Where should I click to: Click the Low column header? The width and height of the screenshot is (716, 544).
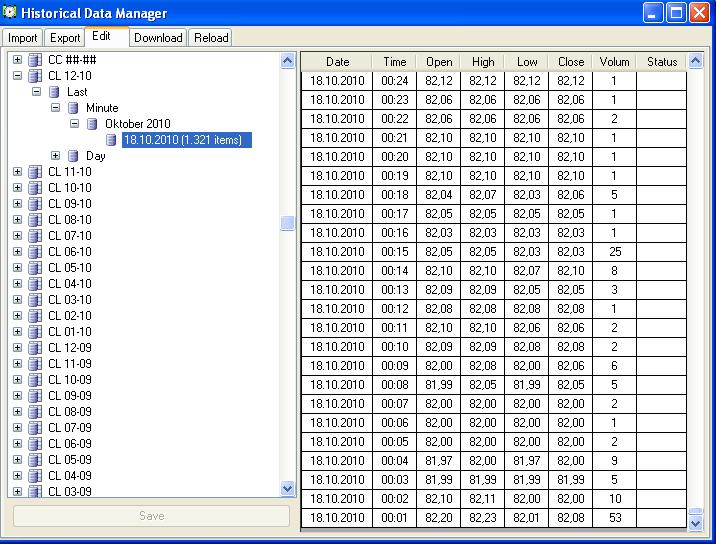(527, 62)
